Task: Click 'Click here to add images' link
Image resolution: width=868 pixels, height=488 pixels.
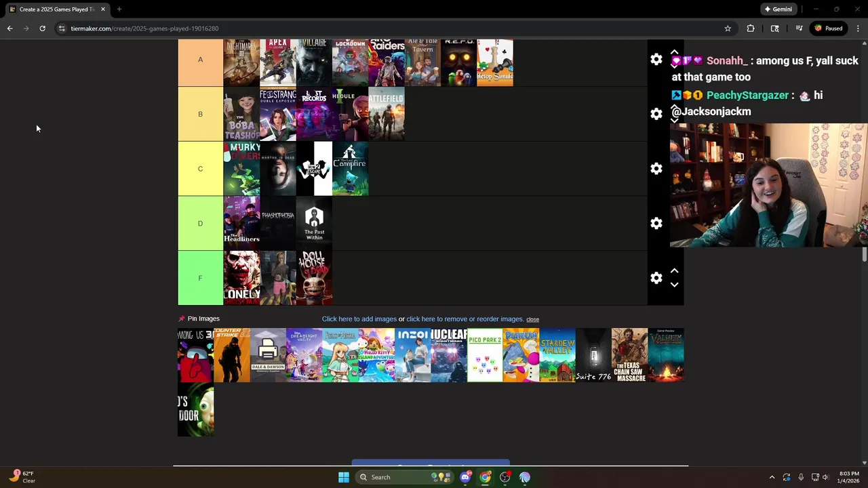Action: click(359, 319)
